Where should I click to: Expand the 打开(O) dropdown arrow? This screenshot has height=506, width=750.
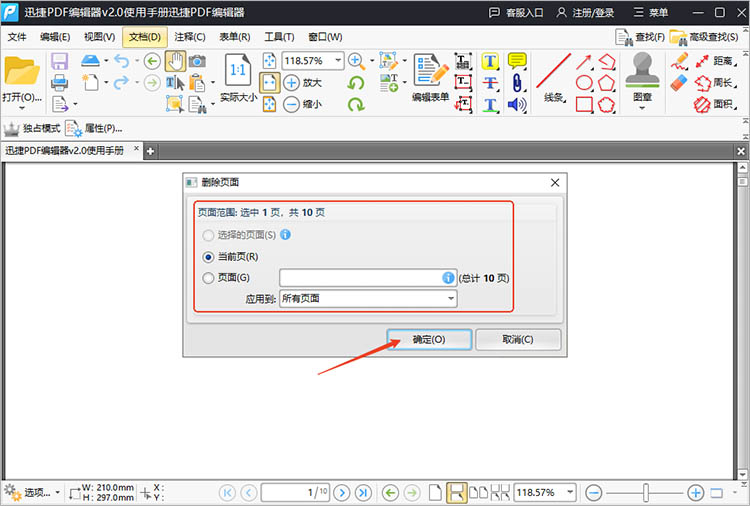pyautogui.click(x=22, y=108)
